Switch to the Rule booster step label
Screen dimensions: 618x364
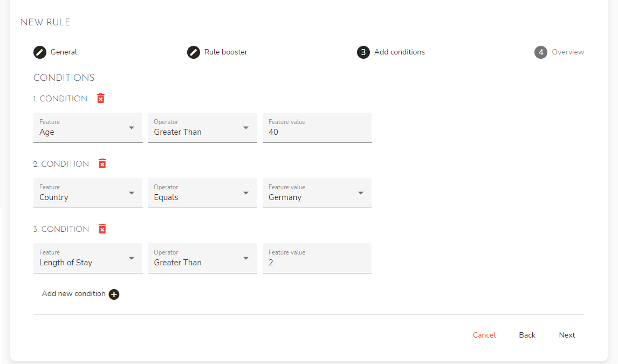coord(225,52)
